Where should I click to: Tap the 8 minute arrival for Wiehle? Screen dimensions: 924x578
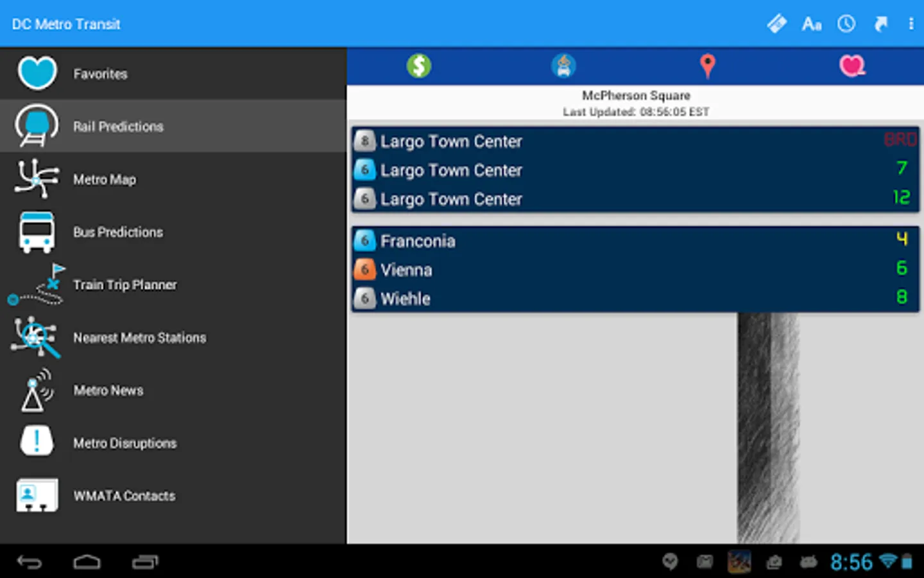[902, 297]
